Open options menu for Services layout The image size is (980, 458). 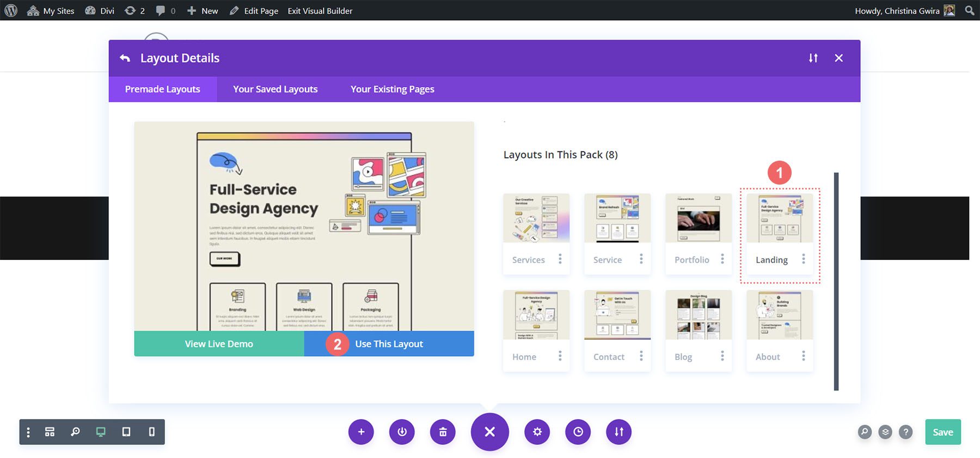tap(560, 260)
